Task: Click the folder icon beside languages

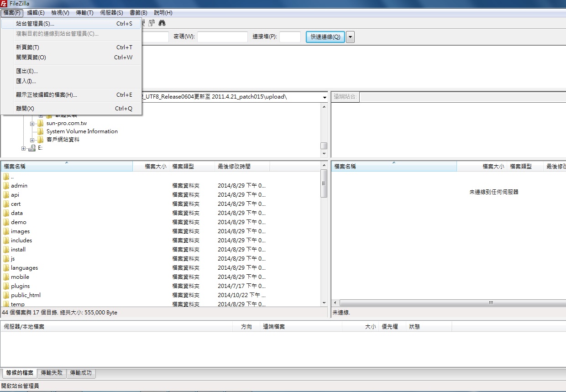Action: click(x=6, y=268)
